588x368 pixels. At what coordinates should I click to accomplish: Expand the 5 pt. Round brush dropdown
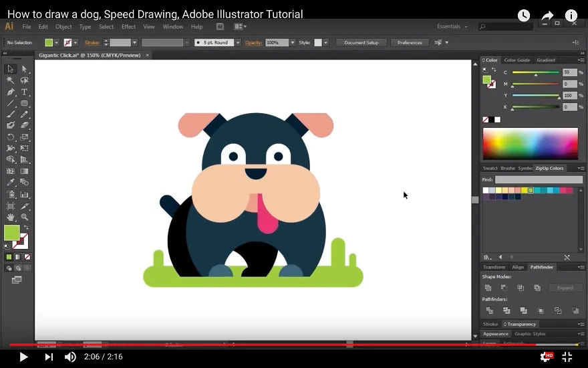pos(238,42)
